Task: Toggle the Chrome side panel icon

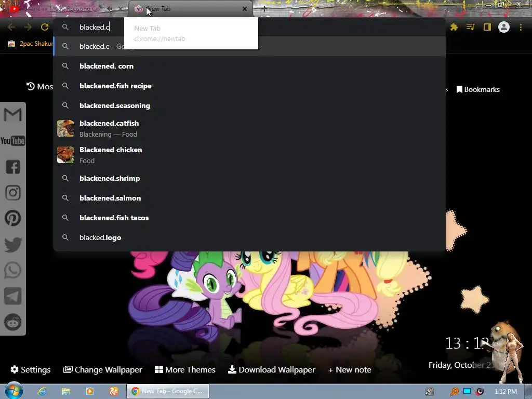Action: coord(487,27)
